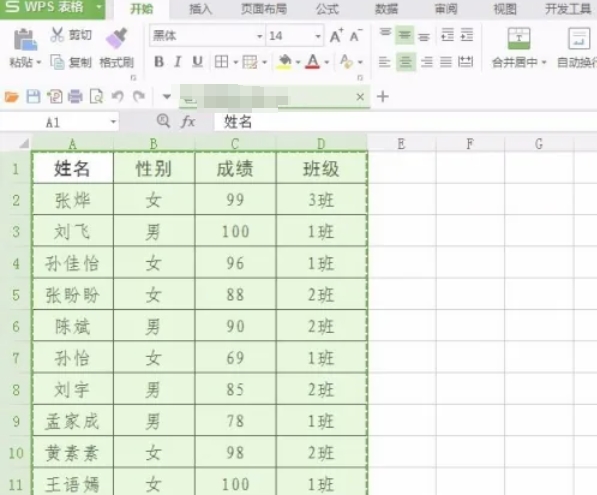597x495 pixels.
Task: Toggle horizontal center alignment
Action: 405,61
